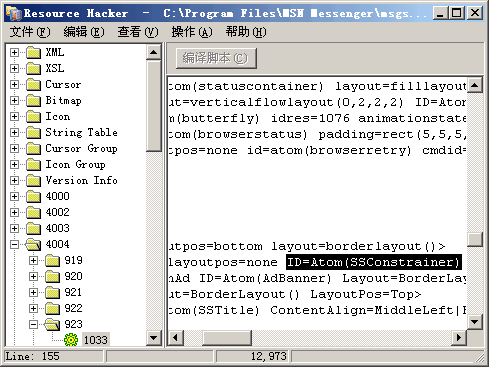The width and height of the screenshot is (489, 367).
Task: Click the script editor scroll up arrow
Action: pos(475,85)
